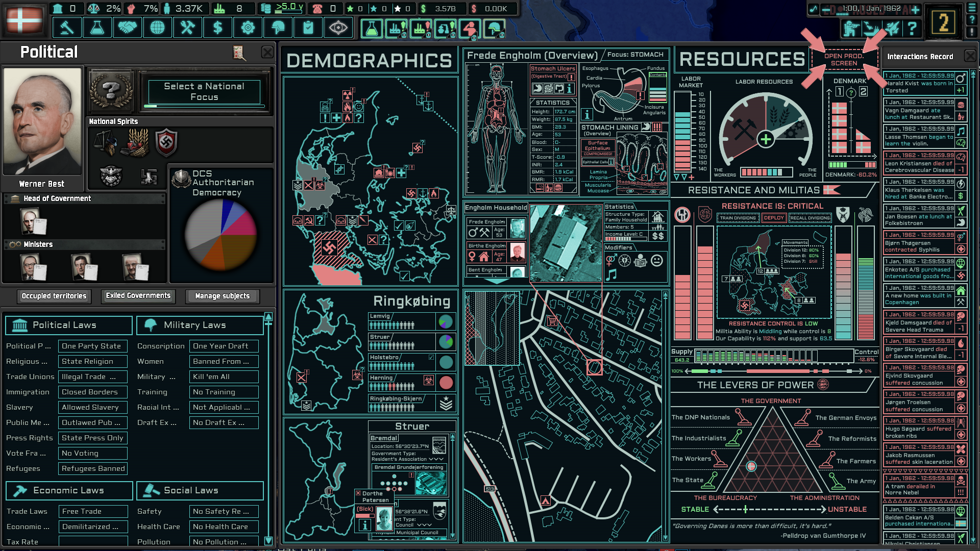Screen dimensions: 980x551
Task: Open the Decisions gavel menu
Action: (x=67, y=28)
